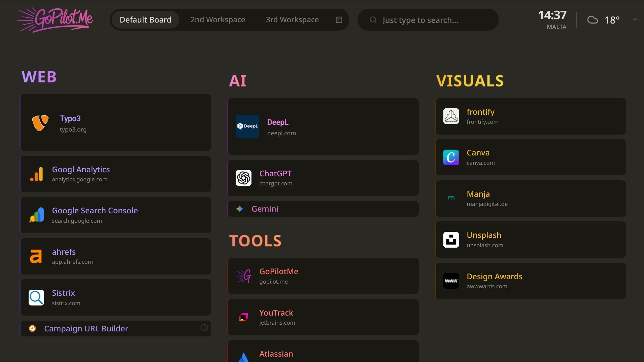Switch to the 3rd Workspace tab
644x362 pixels.
point(292,20)
